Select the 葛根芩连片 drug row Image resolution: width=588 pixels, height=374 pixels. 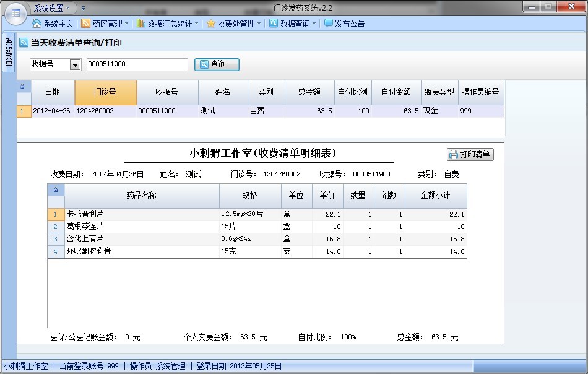pyautogui.click(x=257, y=227)
